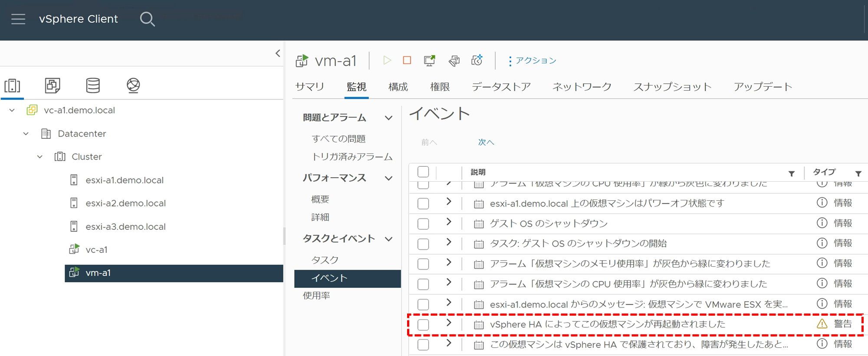868x356 pixels.
Task: Take a snapshot with the snapshot icon
Action: click(477, 60)
